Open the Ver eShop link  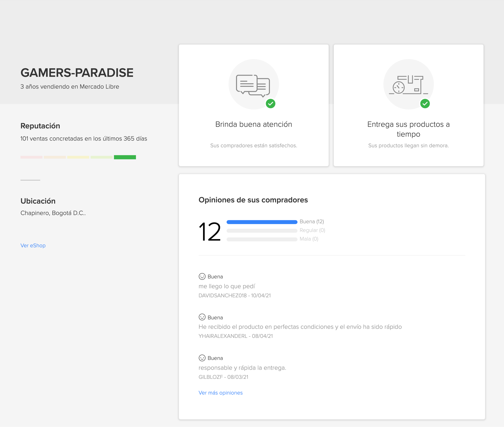click(33, 245)
